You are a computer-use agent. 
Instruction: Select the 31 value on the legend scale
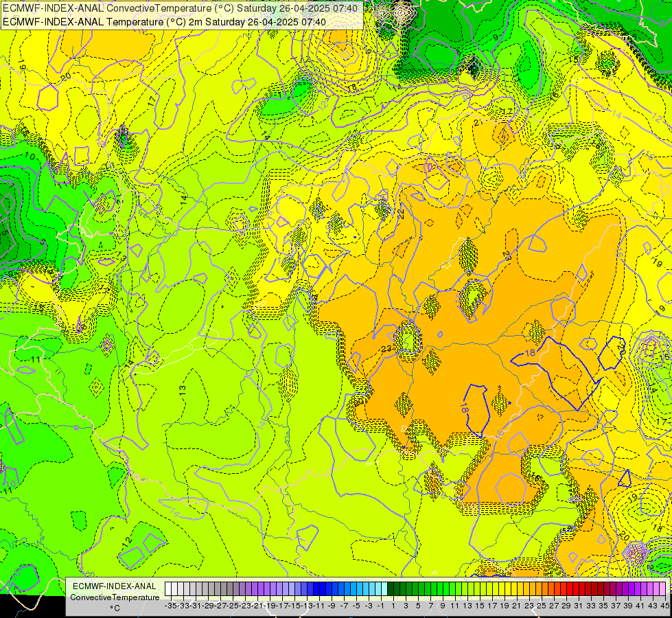[578, 606]
